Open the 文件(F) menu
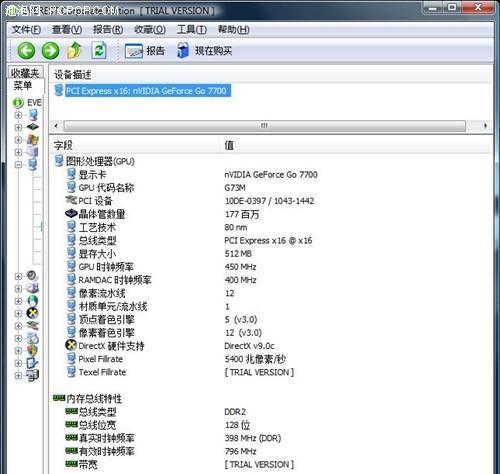Screen dimensions: 500x474 26,30
